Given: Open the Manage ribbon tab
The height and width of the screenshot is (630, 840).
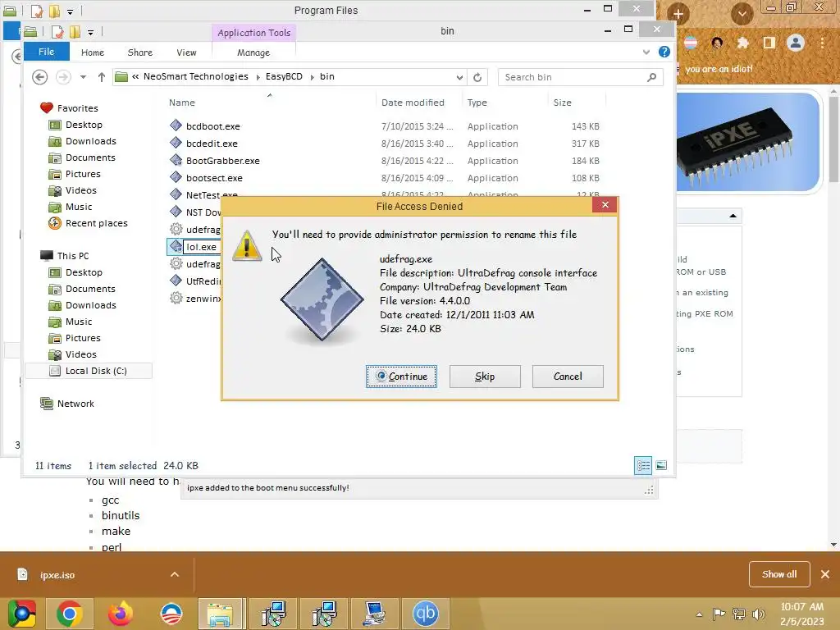Looking at the screenshot, I should (x=253, y=52).
